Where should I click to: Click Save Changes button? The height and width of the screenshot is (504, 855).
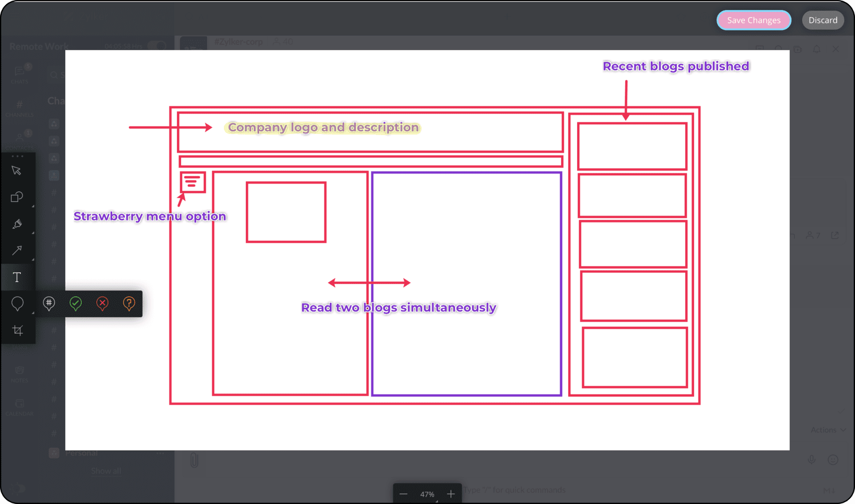(753, 20)
